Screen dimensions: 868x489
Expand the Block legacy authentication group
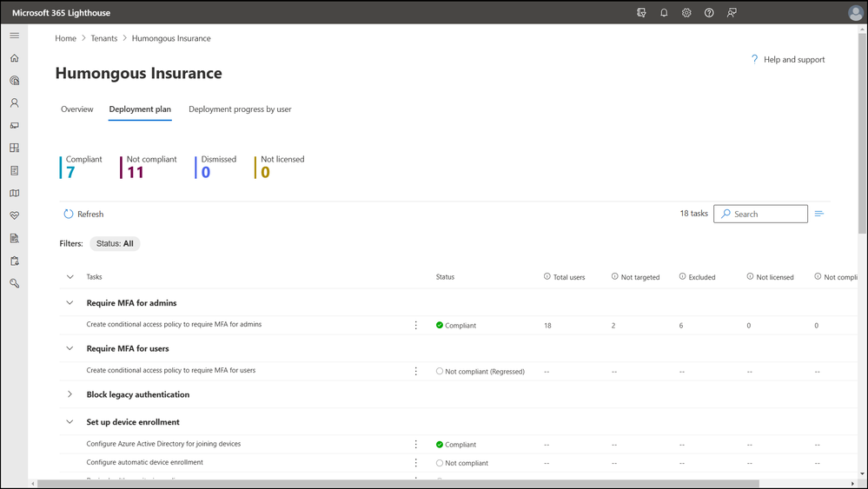coord(70,394)
